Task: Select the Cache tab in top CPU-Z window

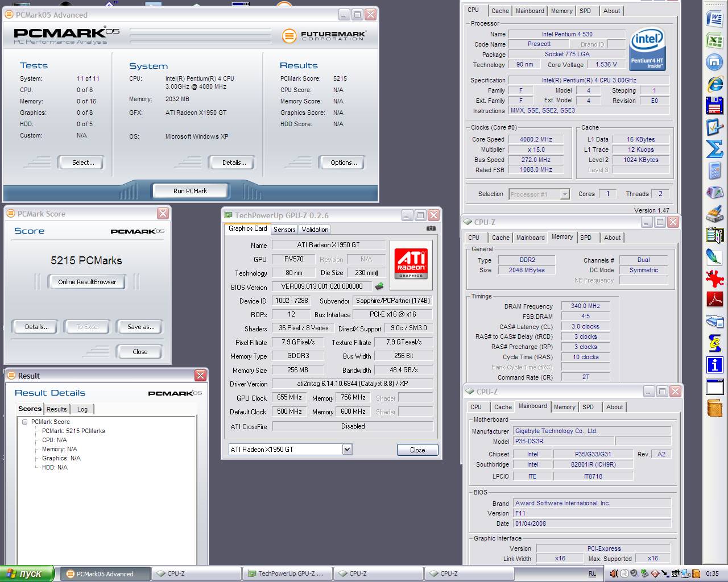Action: pos(500,11)
